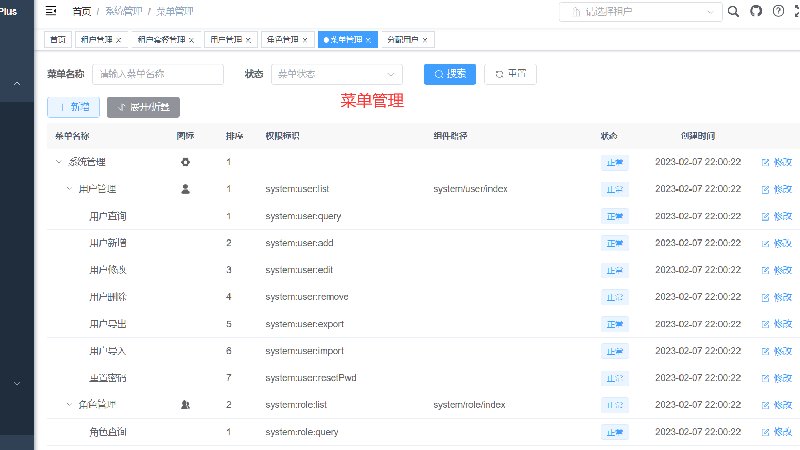This screenshot has height=450, width=800.
Task: Click the system:user:add permission cell
Action: 299,243
